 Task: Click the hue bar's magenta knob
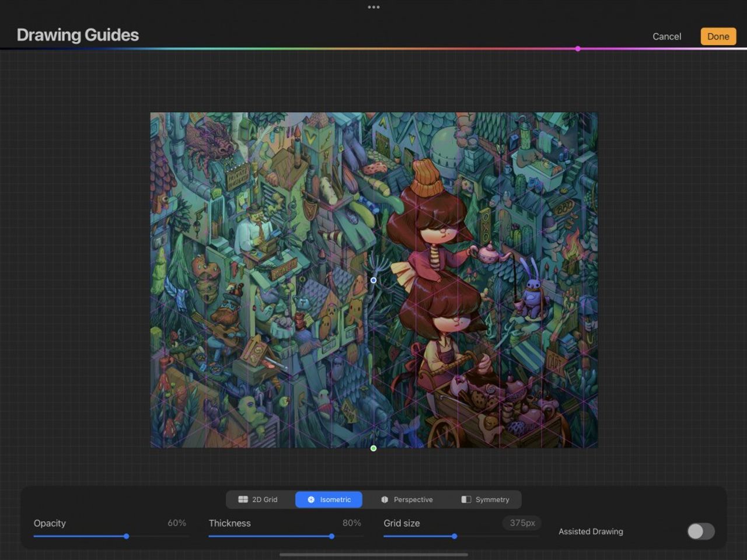(x=578, y=49)
